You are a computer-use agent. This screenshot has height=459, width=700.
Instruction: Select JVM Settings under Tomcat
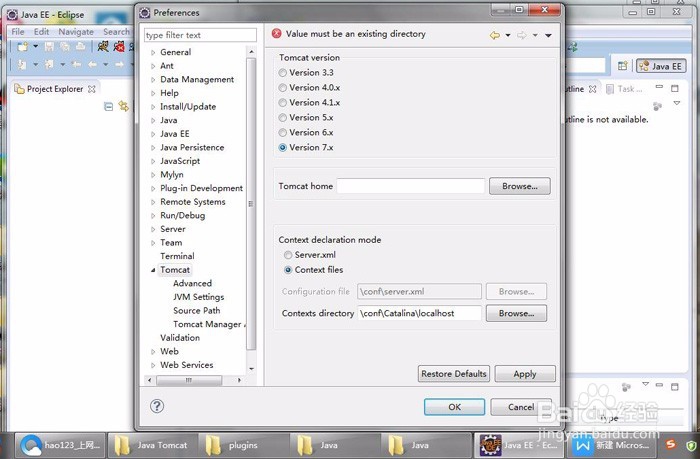(x=199, y=297)
